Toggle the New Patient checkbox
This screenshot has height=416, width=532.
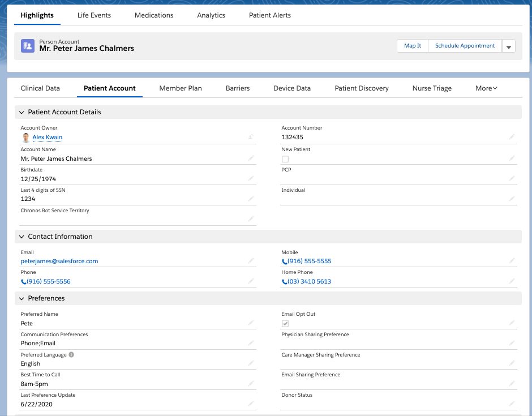point(285,159)
